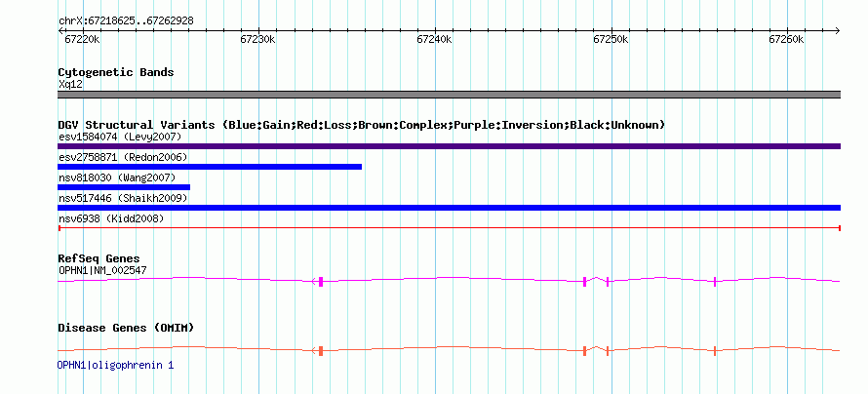Screen dimensions: 868x394
Task: Click the 67260k ruler tick label
Action: 787,39
